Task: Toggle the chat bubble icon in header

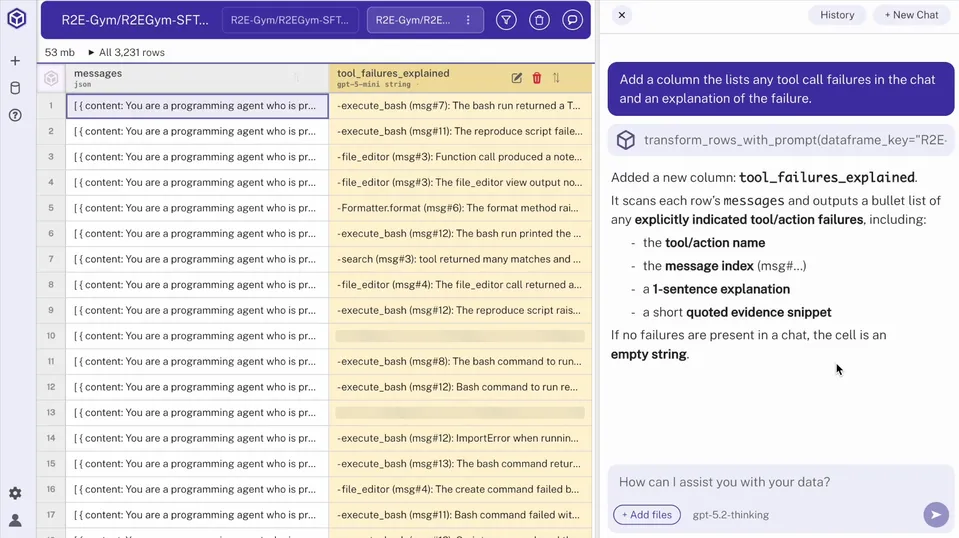Action: click(x=572, y=20)
